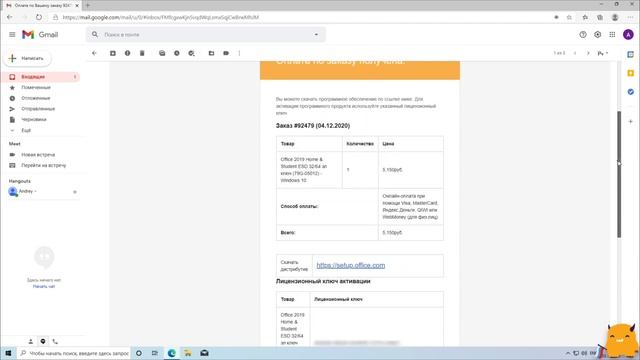The image size is (640, 360).
Task: Click the mail search field
Action: (206, 35)
